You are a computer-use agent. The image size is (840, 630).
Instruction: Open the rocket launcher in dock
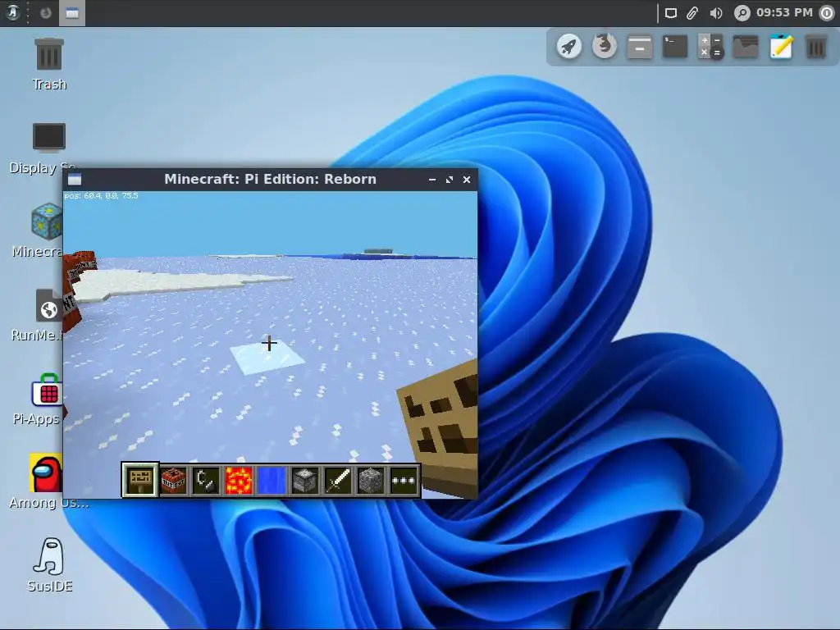pos(569,46)
